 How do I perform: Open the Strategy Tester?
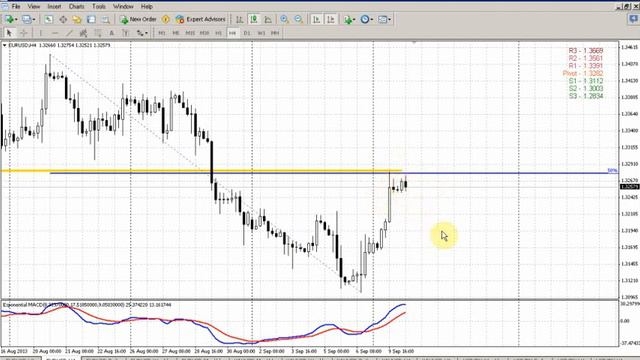click(105, 19)
